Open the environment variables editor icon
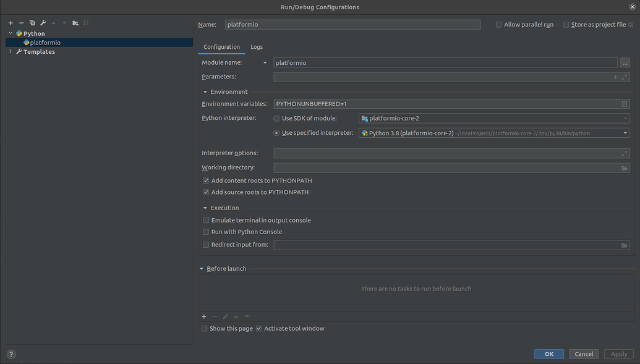 [x=625, y=104]
